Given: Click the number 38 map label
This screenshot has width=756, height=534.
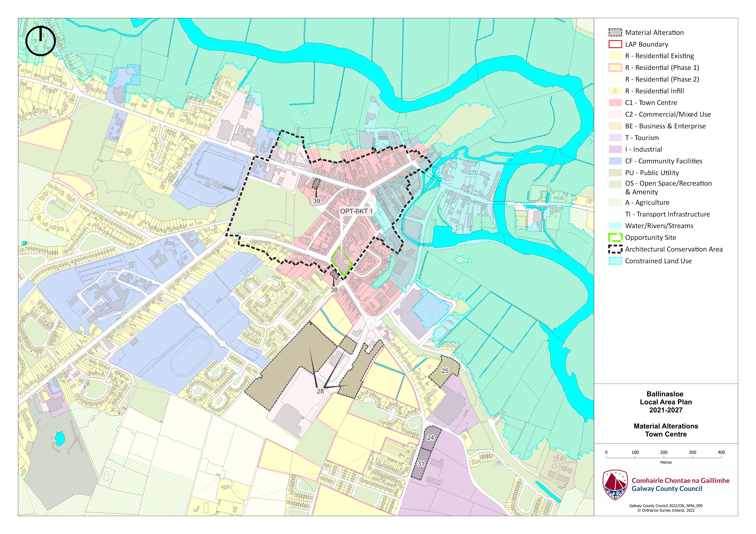Looking at the screenshot, I should coord(334,290).
